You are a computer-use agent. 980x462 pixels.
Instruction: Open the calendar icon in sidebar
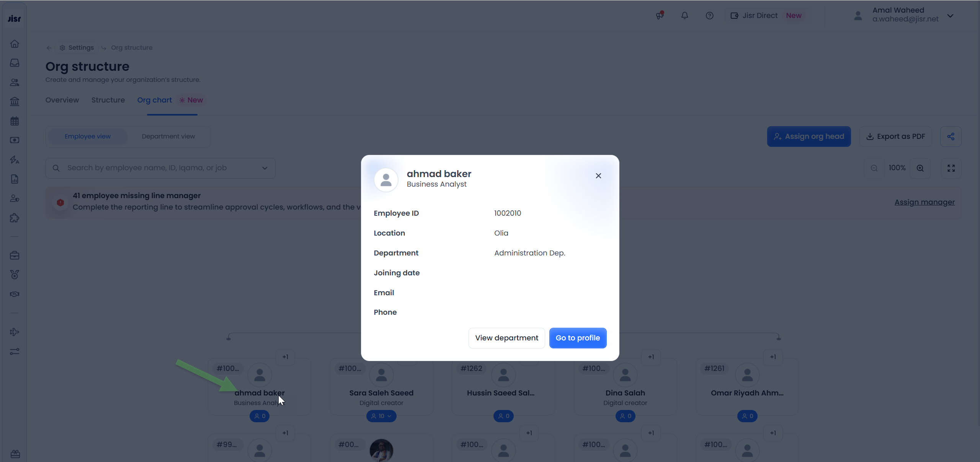tap(15, 121)
